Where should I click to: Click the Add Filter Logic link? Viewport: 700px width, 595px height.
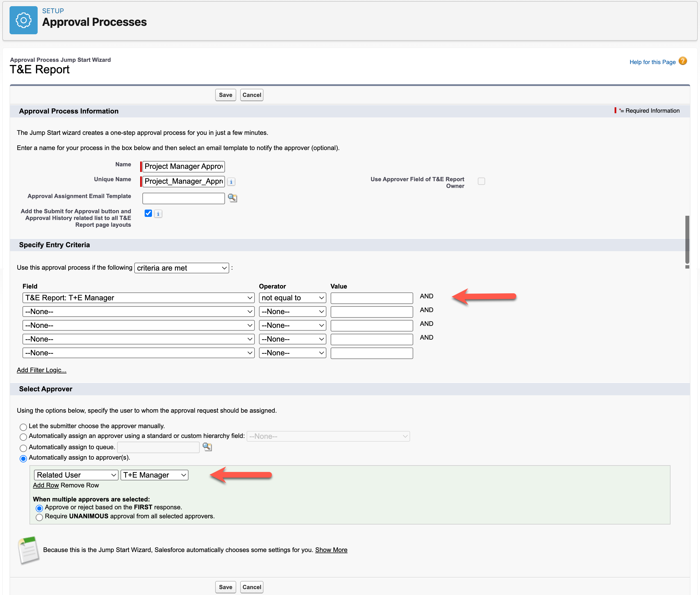pos(42,370)
